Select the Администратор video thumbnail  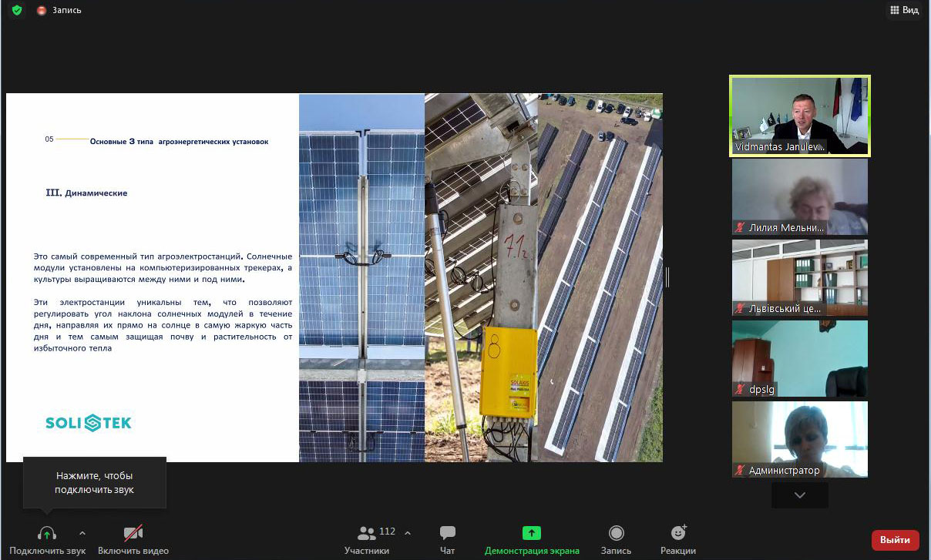point(799,439)
